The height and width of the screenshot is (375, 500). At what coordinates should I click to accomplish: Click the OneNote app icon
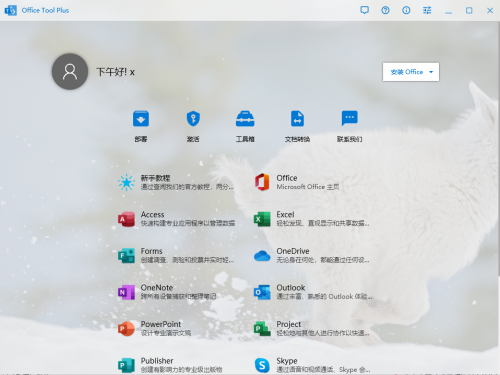point(126,292)
